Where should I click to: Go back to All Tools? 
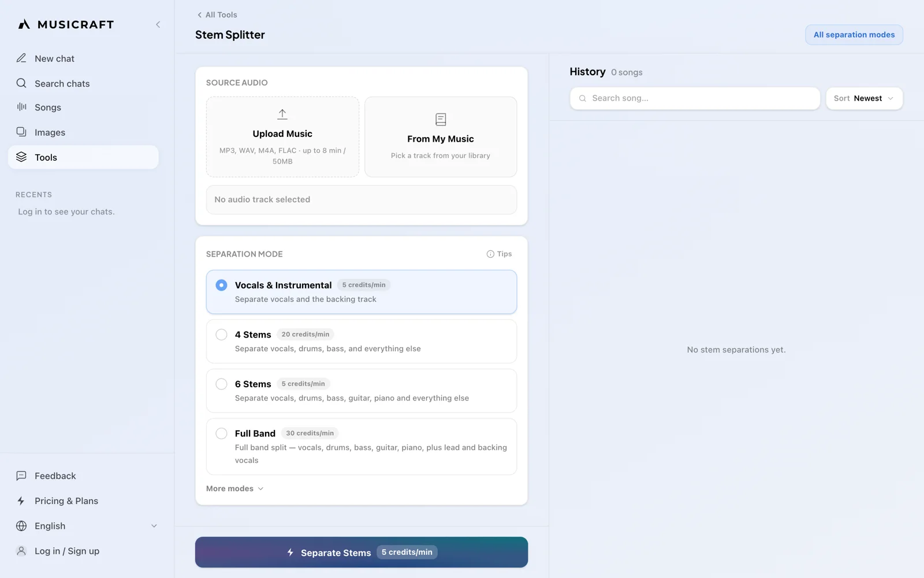pos(217,15)
